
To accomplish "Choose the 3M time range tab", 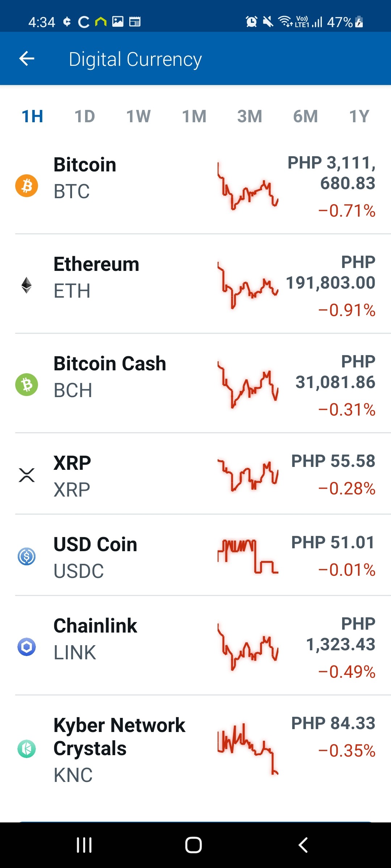I will (249, 116).
